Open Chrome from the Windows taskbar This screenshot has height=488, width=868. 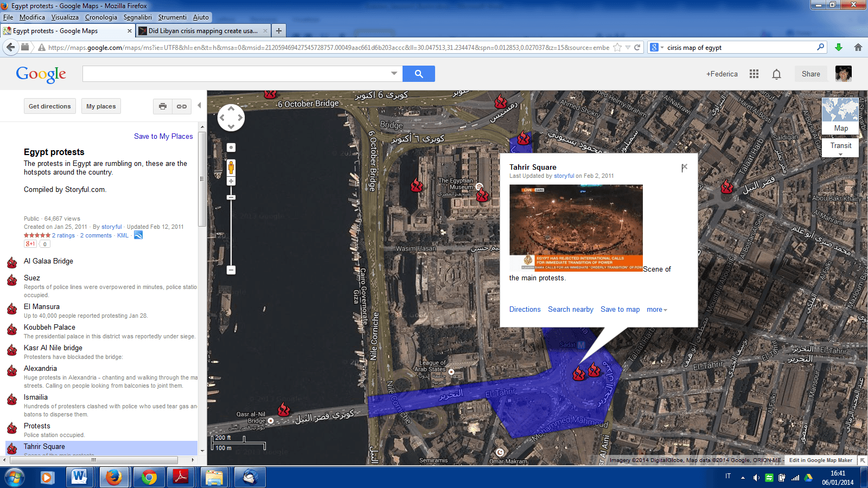(149, 477)
